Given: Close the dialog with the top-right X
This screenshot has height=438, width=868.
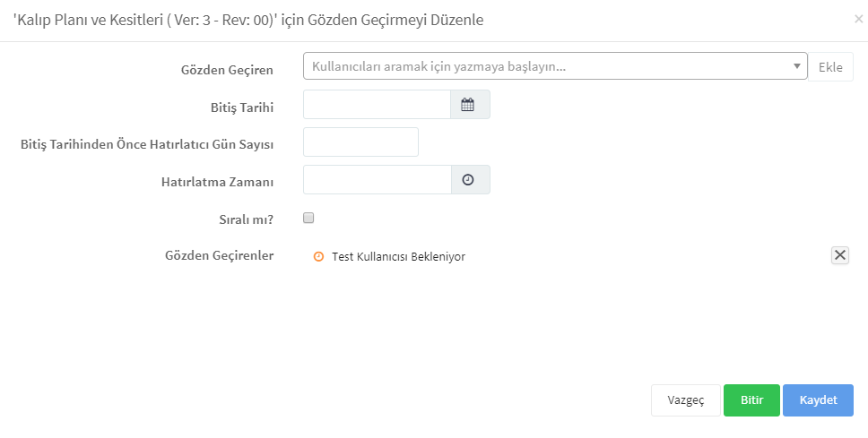Looking at the screenshot, I should pyautogui.click(x=859, y=20).
